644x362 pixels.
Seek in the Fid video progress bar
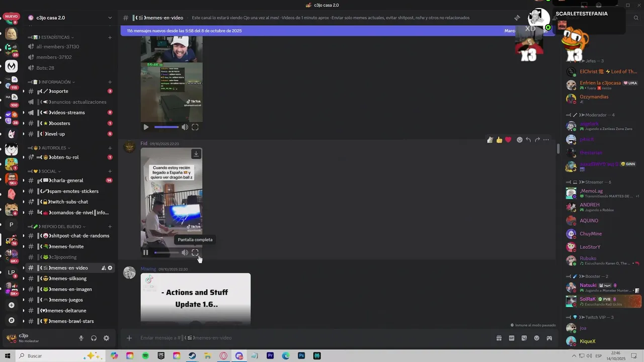coord(166,252)
